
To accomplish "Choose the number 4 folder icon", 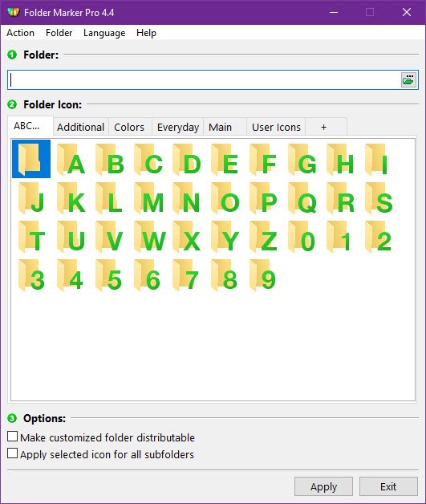I will (70, 274).
